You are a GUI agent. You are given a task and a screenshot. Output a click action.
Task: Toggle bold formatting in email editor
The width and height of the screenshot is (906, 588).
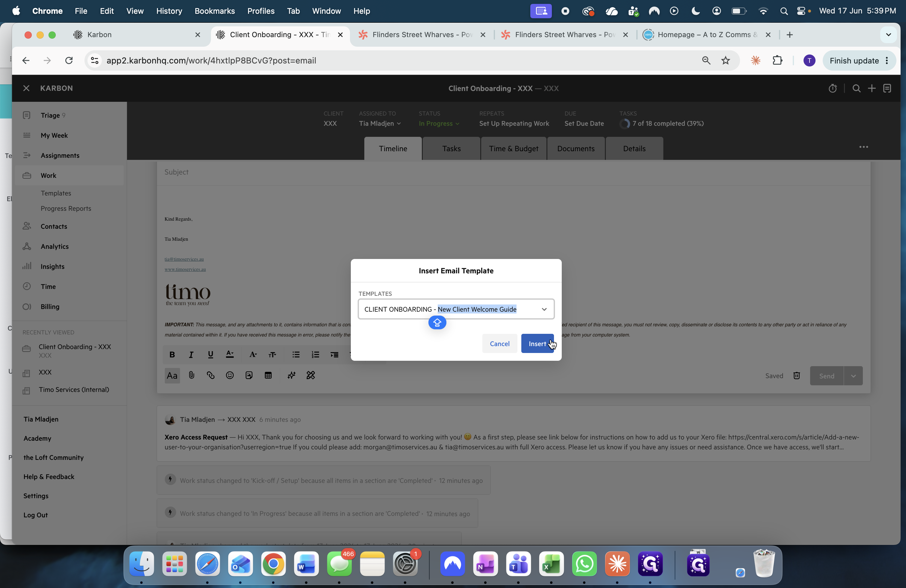click(x=172, y=354)
